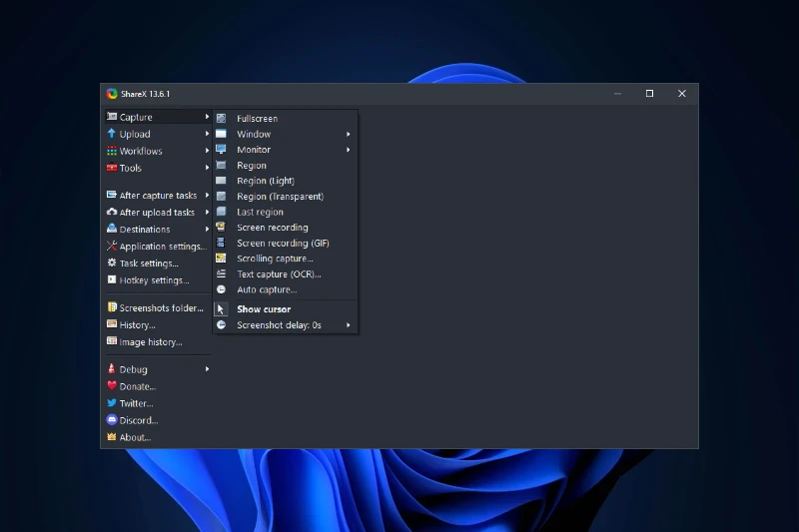Choose the Region capture entry
799x532 pixels.
[286, 166]
